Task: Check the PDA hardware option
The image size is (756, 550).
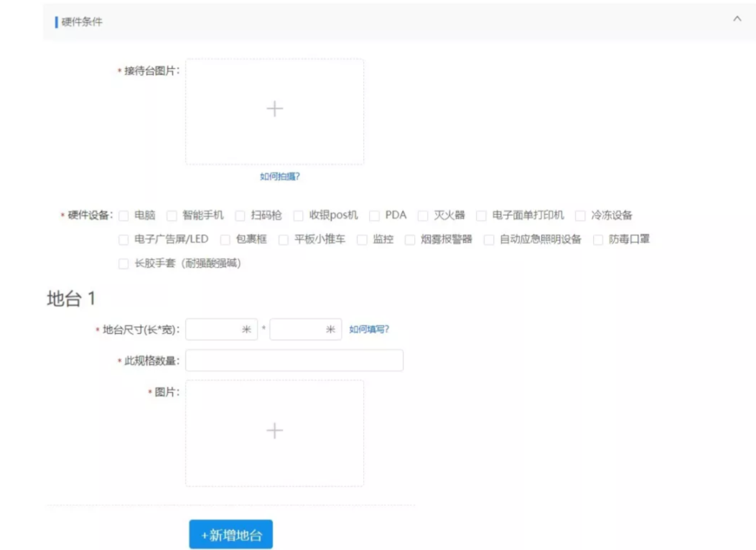Action: (x=374, y=215)
